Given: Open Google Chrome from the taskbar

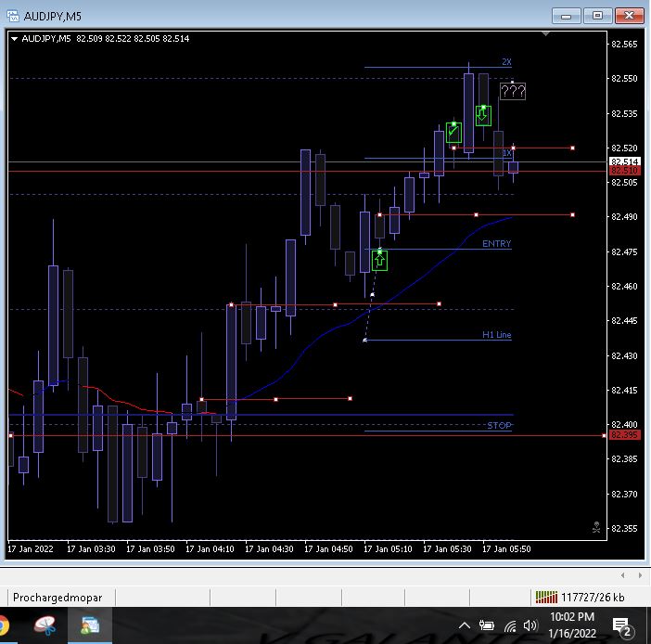Looking at the screenshot, I should tap(4, 625).
